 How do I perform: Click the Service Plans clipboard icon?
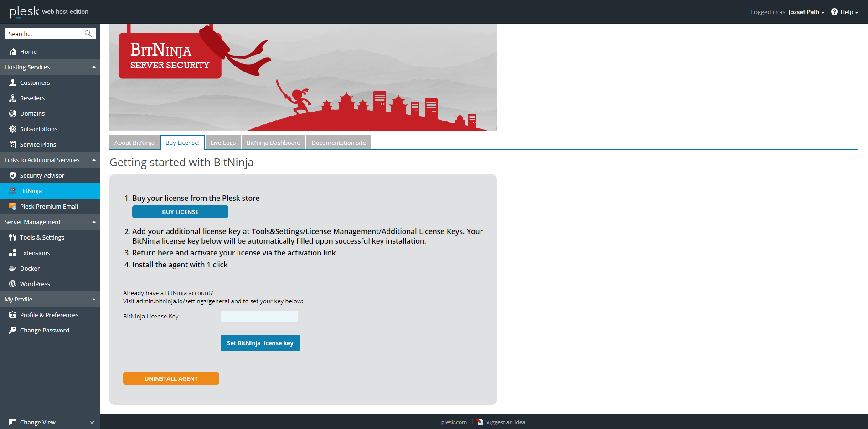tap(13, 144)
